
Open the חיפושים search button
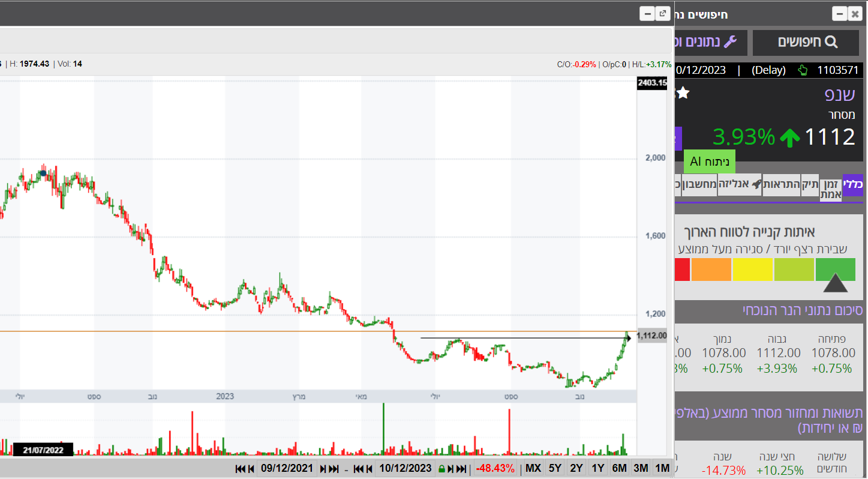tap(807, 42)
